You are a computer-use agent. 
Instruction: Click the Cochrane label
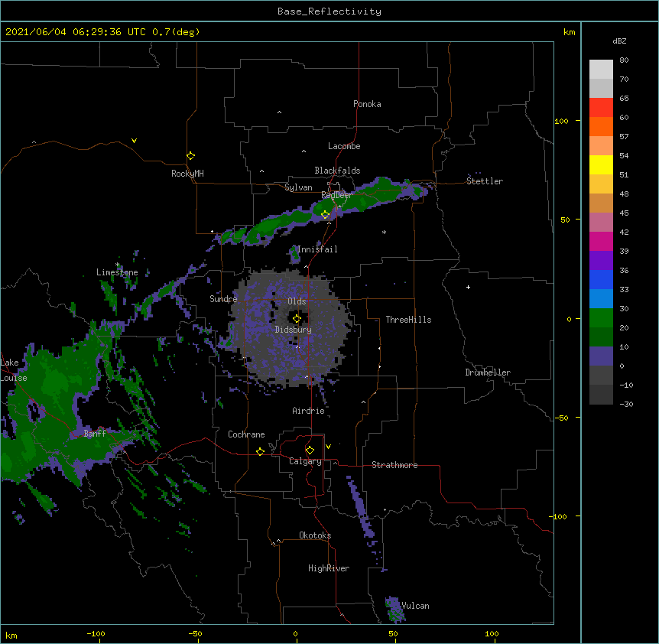pyautogui.click(x=246, y=434)
